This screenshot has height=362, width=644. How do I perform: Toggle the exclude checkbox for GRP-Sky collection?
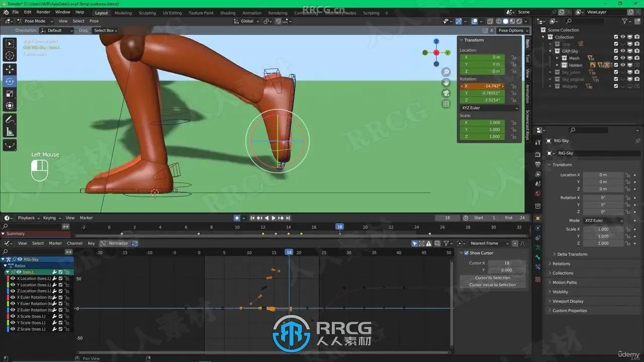[x=616, y=51]
